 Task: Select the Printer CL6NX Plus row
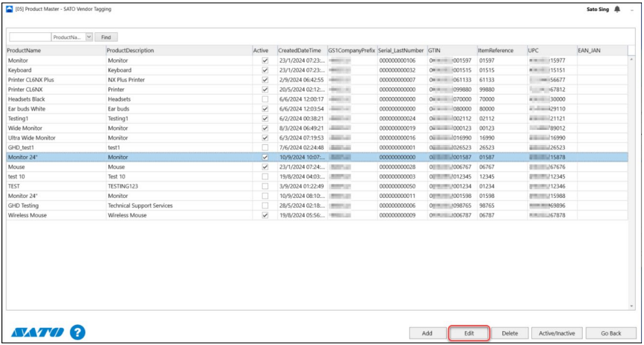pyautogui.click(x=55, y=80)
